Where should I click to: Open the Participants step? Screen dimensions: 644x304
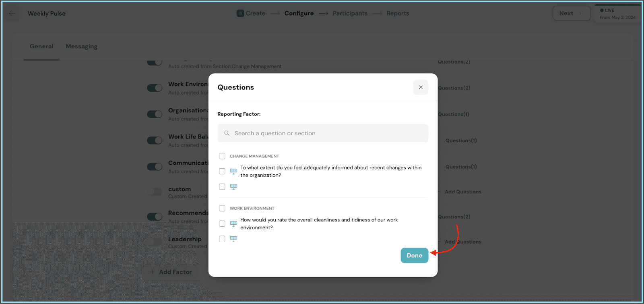(x=350, y=13)
